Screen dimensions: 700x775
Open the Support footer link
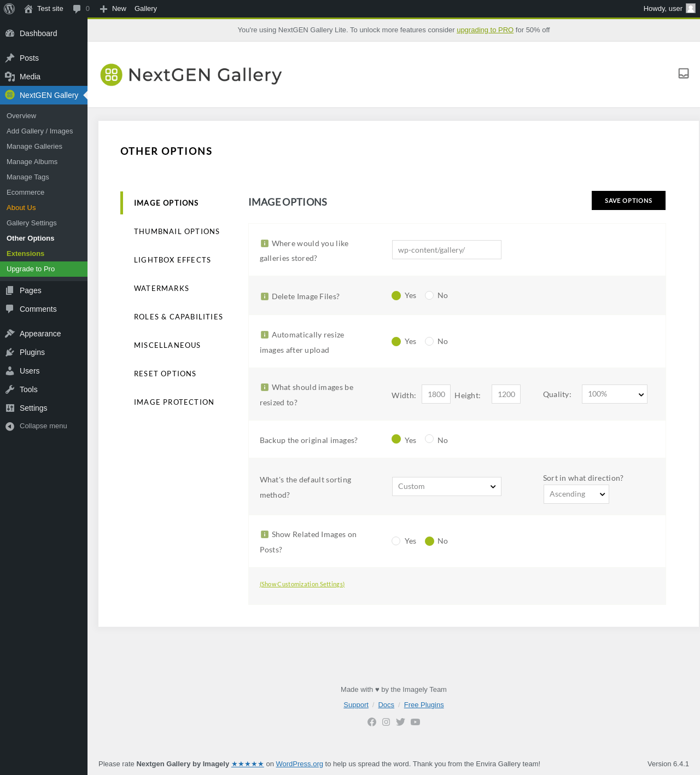[x=356, y=705]
